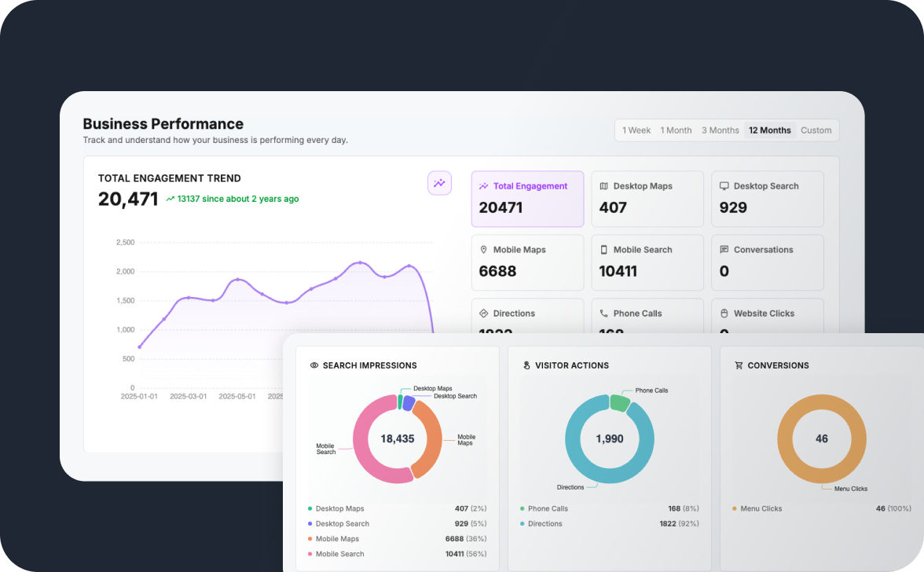Image resolution: width=924 pixels, height=572 pixels.
Task: Click the eye icon beside Search Impressions
Action: click(313, 365)
